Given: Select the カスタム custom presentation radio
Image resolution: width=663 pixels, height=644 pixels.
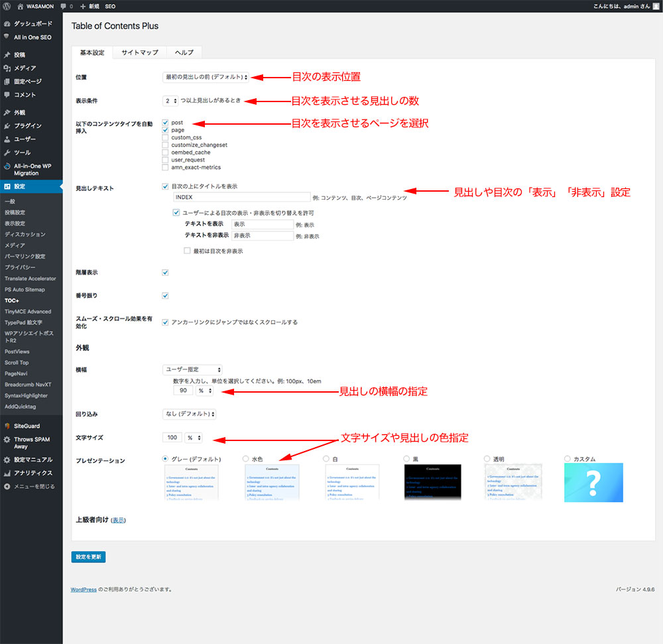Looking at the screenshot, I should tap(568, 459).
